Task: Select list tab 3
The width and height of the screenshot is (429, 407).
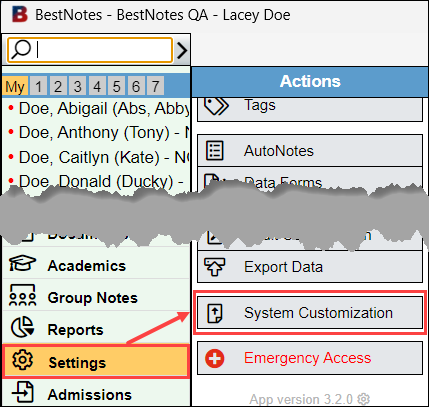Action: point(77,87)
